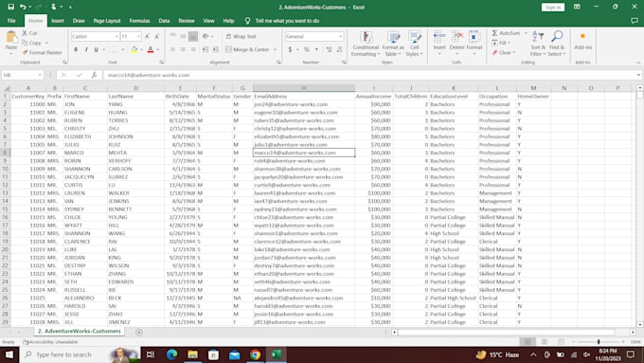
Task: Apply Percent Style format
Action: (x=307, y=49)
